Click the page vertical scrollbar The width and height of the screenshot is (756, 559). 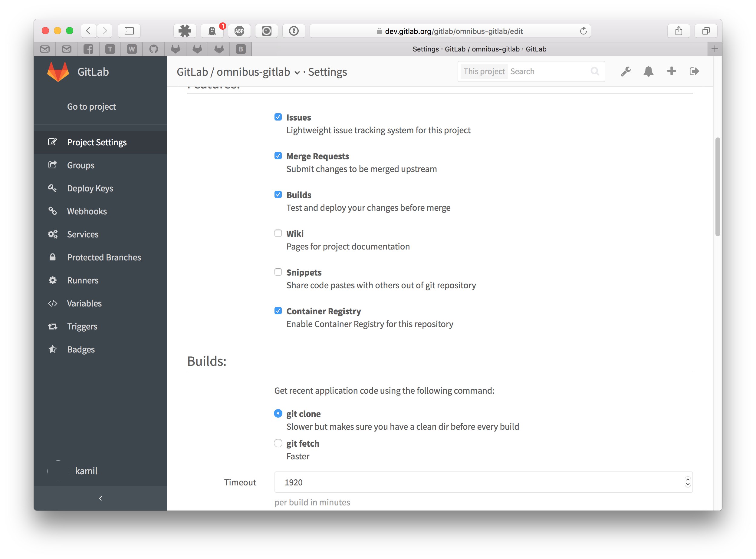[x=718, y=187]
